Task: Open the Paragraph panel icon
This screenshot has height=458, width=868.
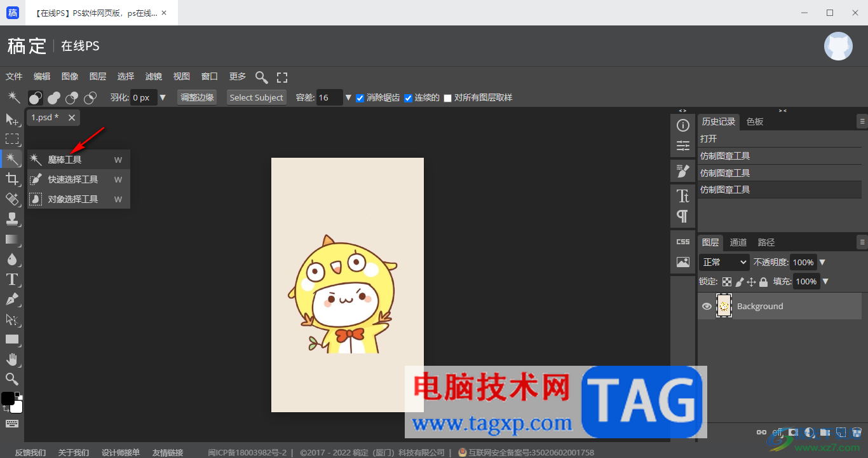Action: [683, 216]
